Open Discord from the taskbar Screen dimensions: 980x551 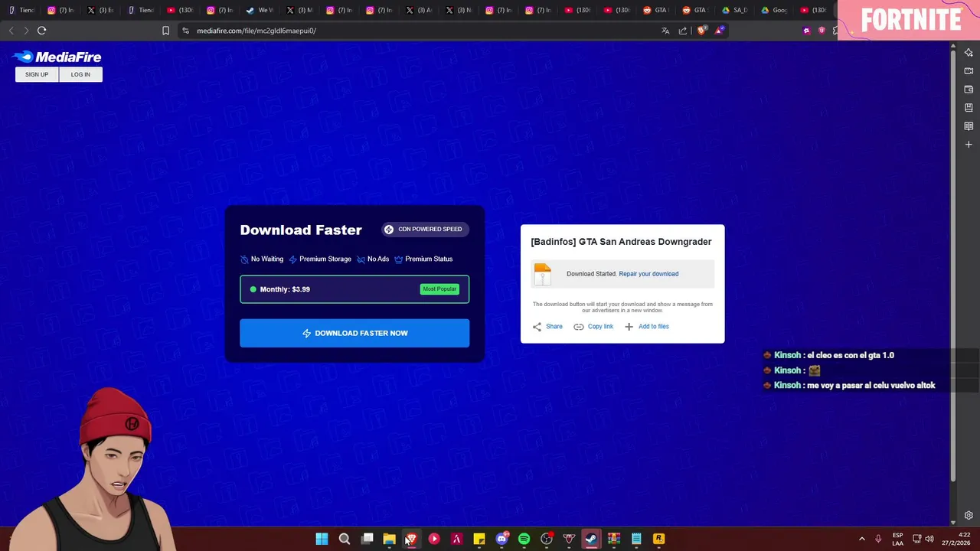tap(501, 539)
